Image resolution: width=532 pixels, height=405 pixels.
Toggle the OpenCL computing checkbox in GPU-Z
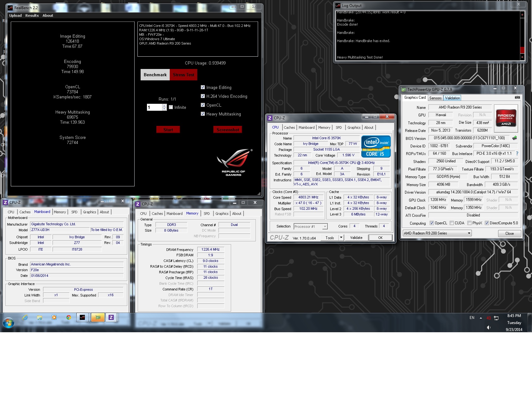point(432,223)
